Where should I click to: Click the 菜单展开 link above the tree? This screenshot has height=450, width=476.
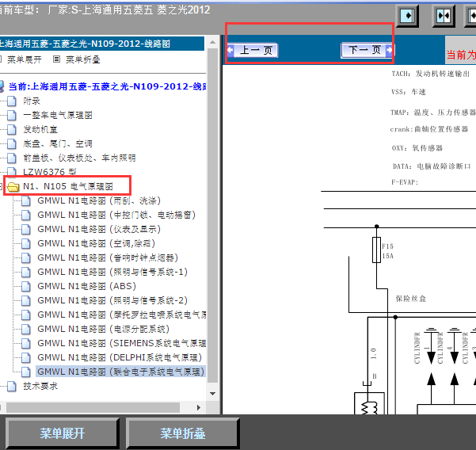[x=25, y=59]
